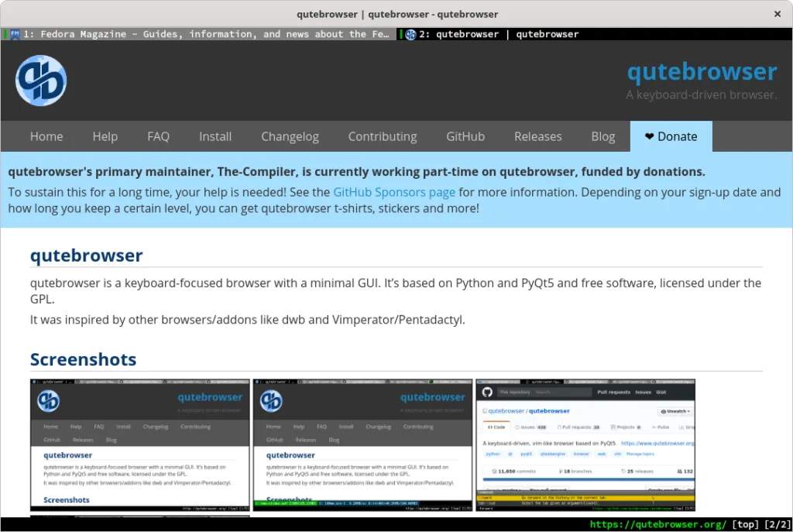Open the middle screenshot thumbnail

point(362,444)
